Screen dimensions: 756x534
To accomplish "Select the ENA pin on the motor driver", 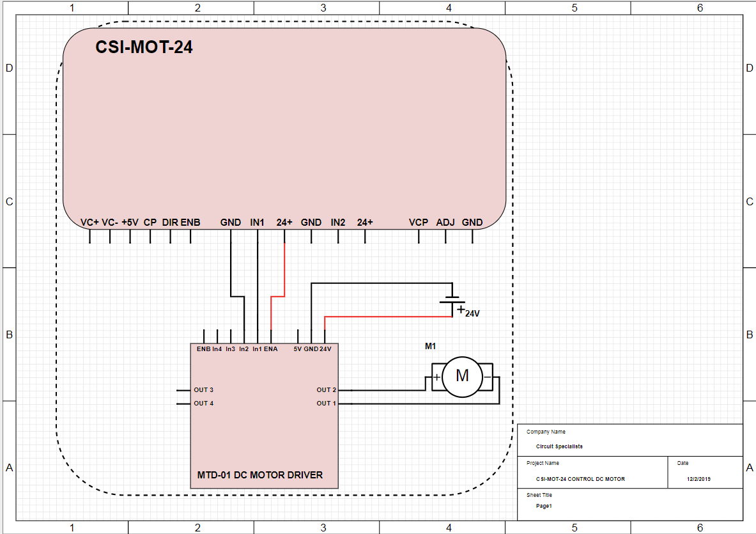I will pos(271,349).
